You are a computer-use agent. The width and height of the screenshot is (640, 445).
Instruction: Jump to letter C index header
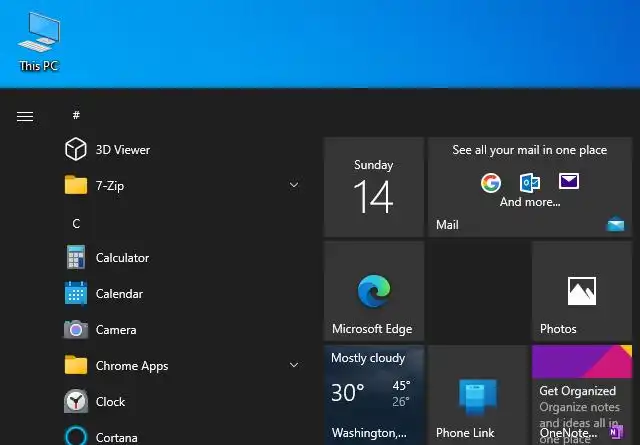pyautogui.click(x=76, y=224)
